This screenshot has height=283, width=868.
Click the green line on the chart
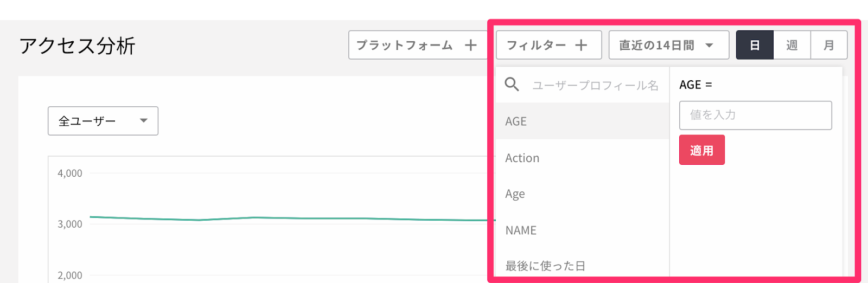click(x=293, y=218)
